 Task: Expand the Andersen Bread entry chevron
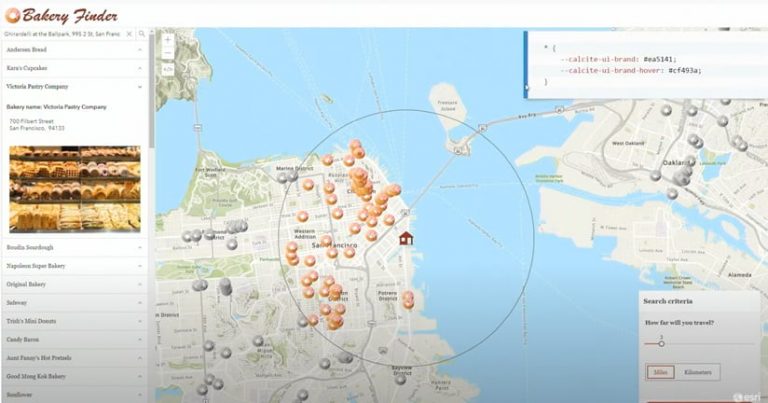point(140,50)
